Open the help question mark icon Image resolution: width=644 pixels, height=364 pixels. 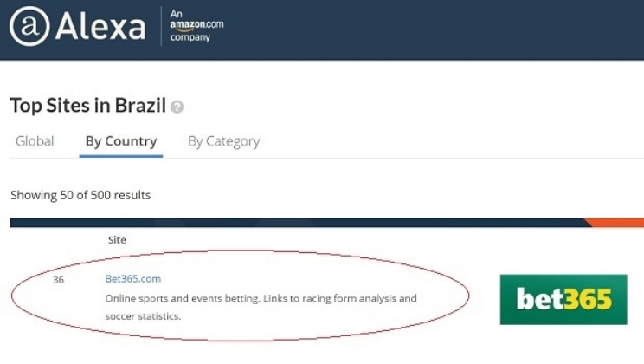click(x=177, y=107)
